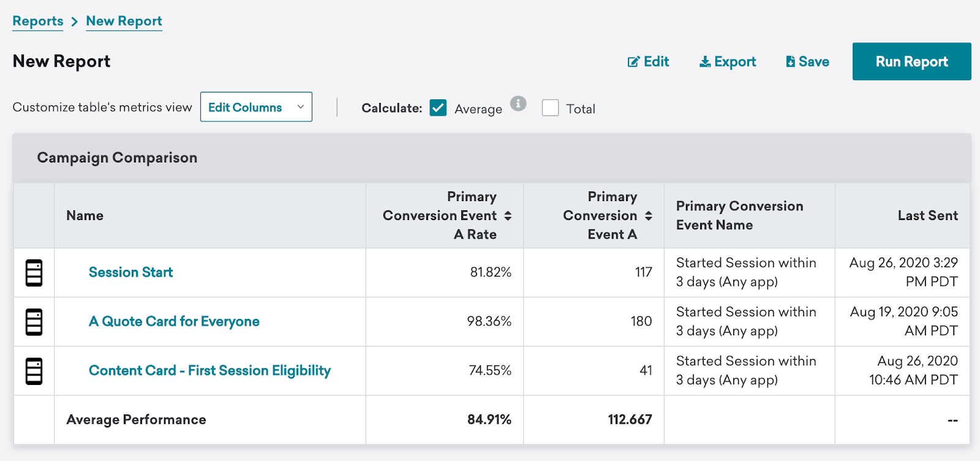Click the Export download icon
980x461 pixels.
[x=705, y=62]
